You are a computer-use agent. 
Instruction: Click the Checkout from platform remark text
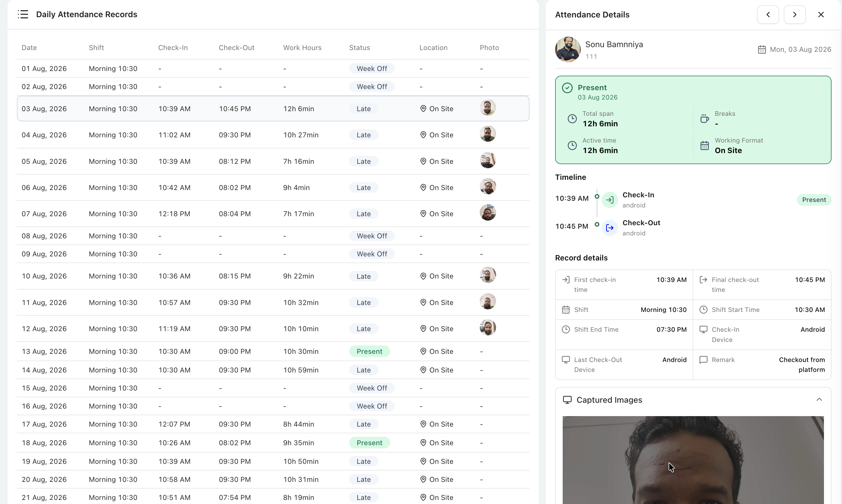[802, 365]
